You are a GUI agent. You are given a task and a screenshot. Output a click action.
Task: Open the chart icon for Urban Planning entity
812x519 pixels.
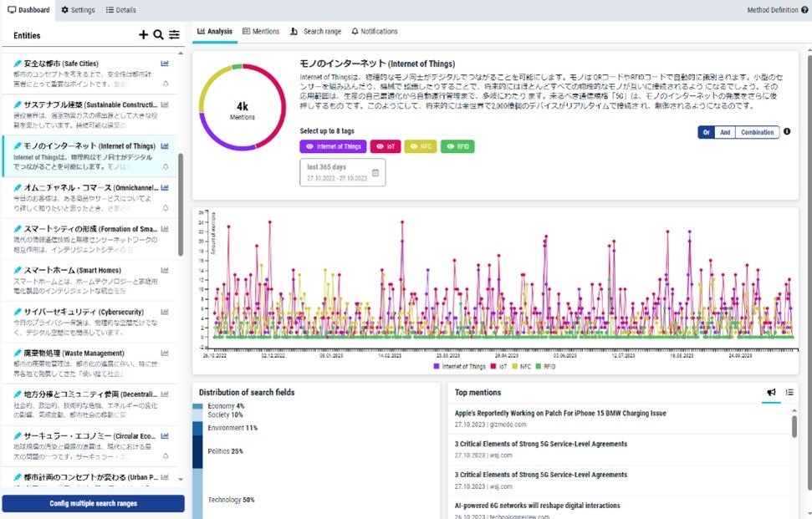pyautogui.click(x=165, y=477)
